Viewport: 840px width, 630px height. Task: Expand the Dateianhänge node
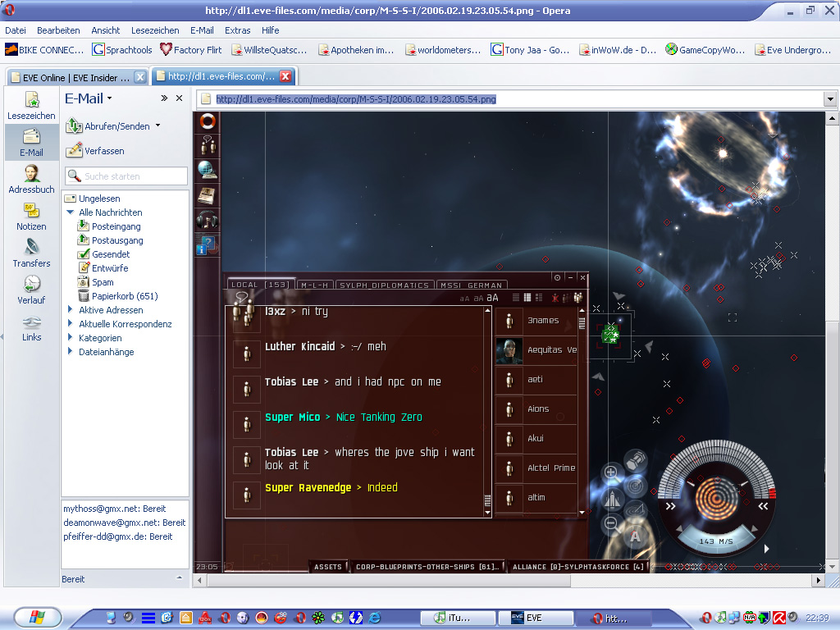(70, 351)
